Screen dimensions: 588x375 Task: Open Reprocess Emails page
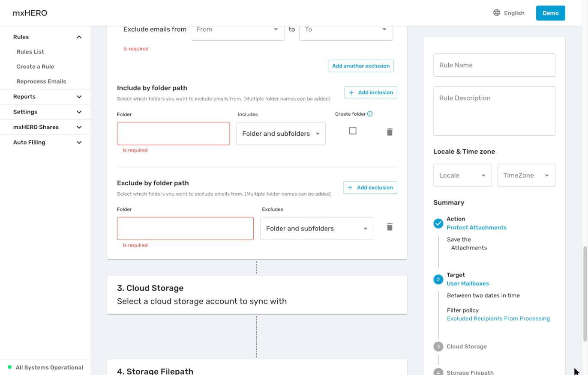point(41,81)
